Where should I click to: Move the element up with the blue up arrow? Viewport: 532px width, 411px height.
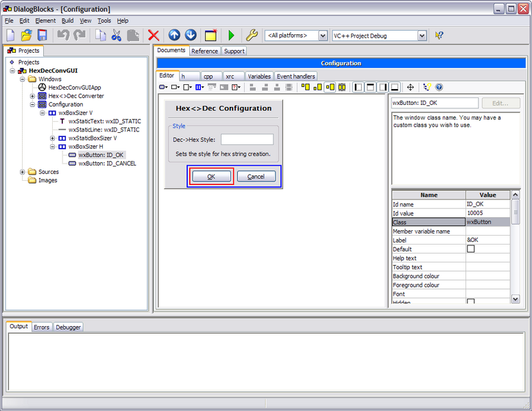(x=174, y=35)
